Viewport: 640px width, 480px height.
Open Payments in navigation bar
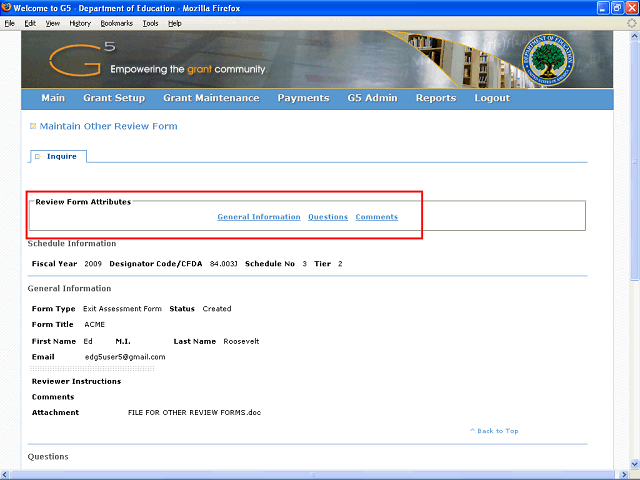click(x=303, y=98)
